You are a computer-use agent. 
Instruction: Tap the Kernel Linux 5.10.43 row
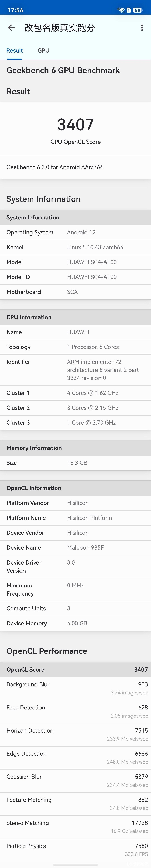click(75, 247)
